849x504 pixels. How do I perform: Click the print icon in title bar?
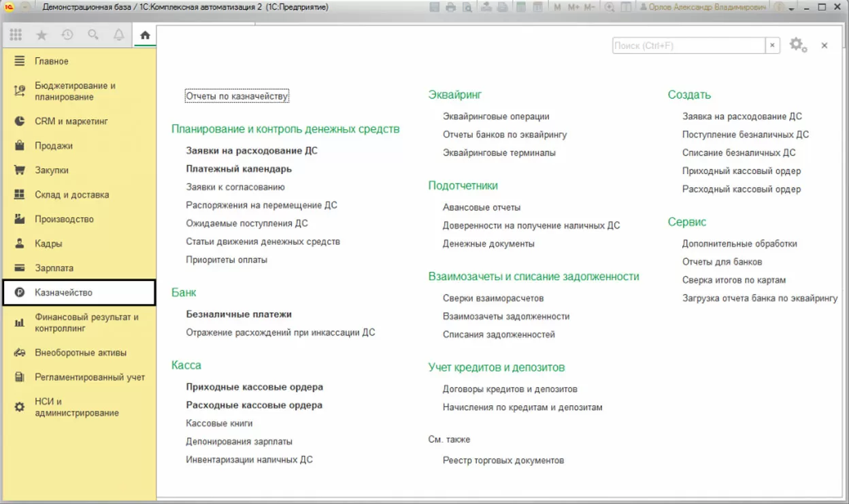[450, 7]
